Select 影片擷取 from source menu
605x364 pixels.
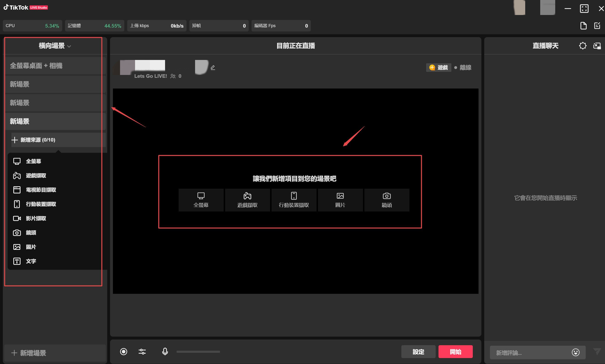pyautogui.click(x=36, y=218)
